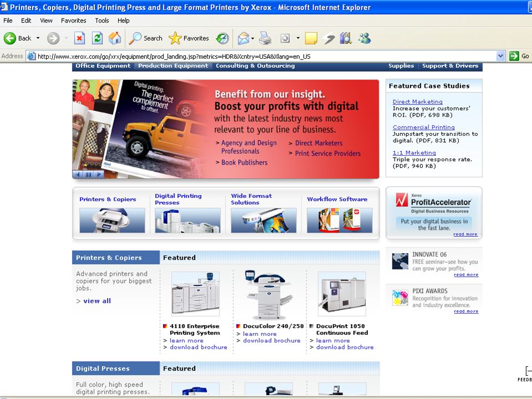Click DocuColor 240/250 product image

pos(269,294)
